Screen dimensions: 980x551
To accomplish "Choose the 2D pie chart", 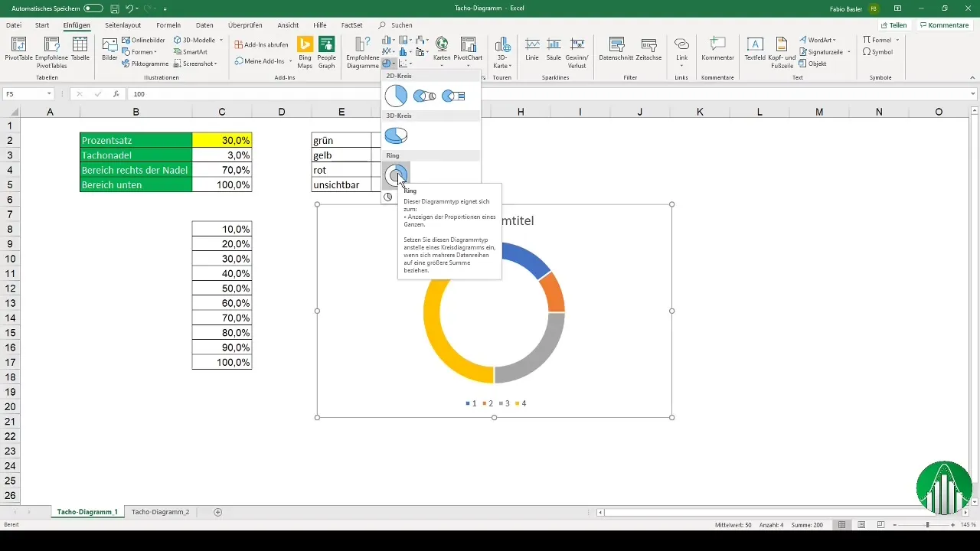I will point(396,96).
